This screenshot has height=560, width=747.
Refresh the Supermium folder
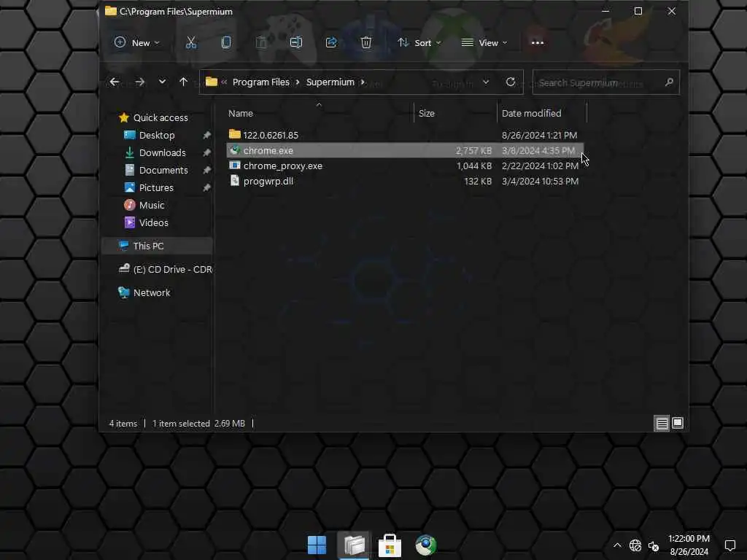[511, 82]
